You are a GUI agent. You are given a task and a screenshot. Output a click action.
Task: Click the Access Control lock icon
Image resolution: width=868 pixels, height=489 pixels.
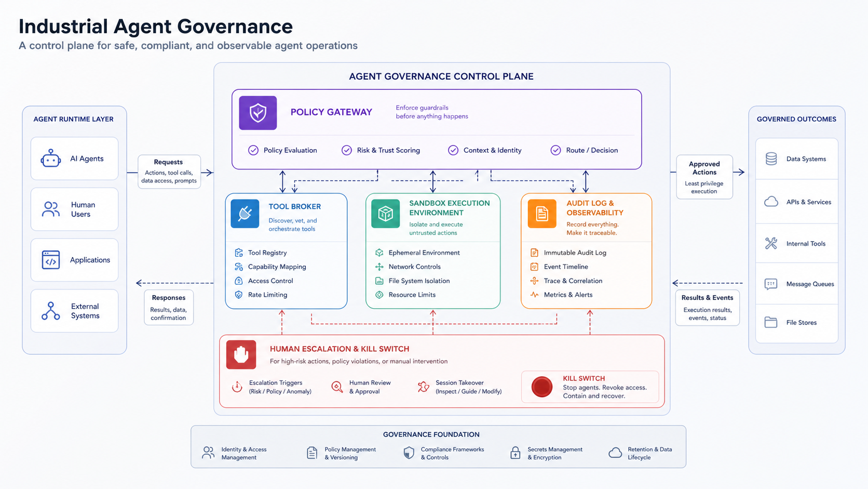(x=239, y=281)
